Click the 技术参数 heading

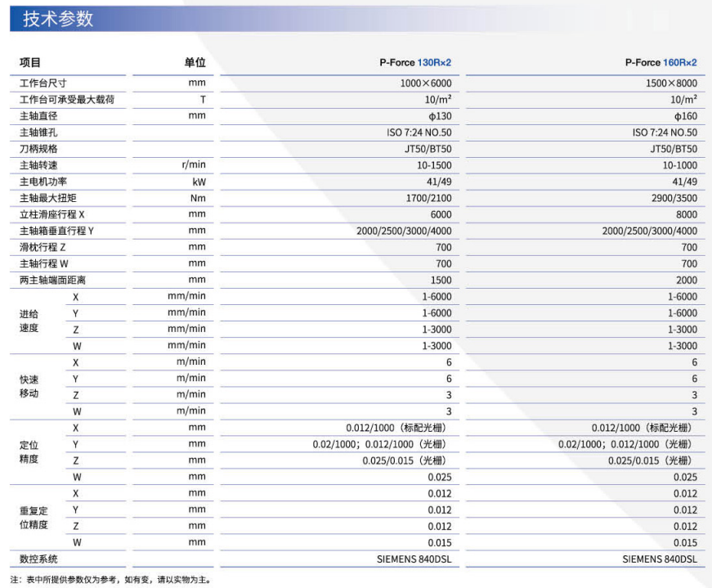(58, 19)
